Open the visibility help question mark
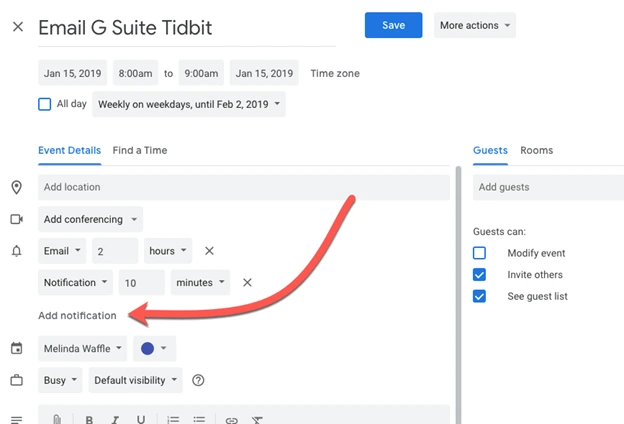Screen dimensions: 624x424 pos(198,380)
